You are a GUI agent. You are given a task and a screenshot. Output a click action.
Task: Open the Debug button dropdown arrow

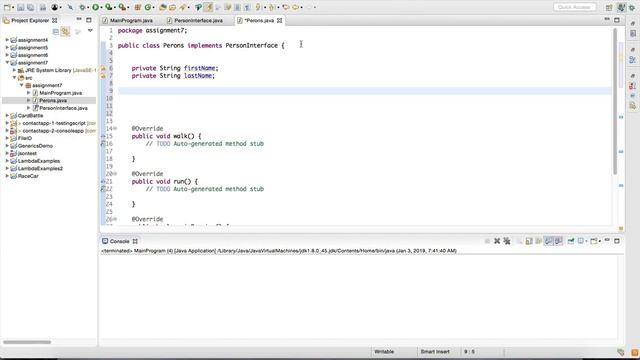click(88, 8)
